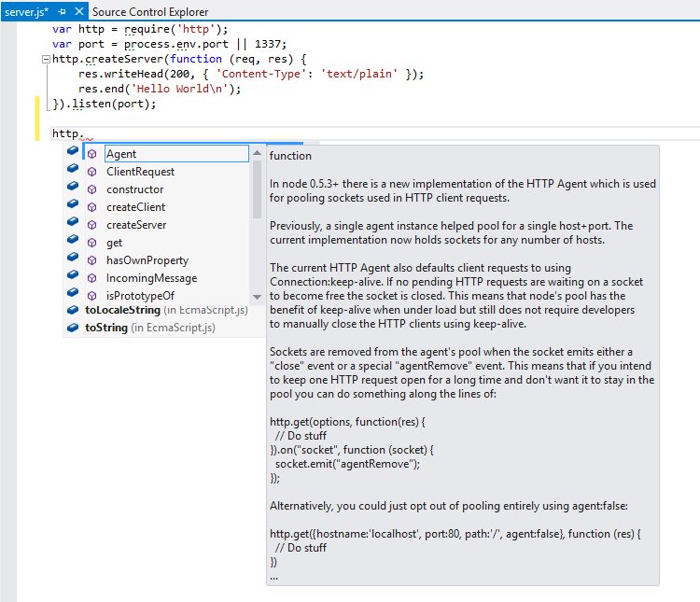700x602 pixels.
Task: Switch to Source Control Explorer tab
Action: [149, 11]
